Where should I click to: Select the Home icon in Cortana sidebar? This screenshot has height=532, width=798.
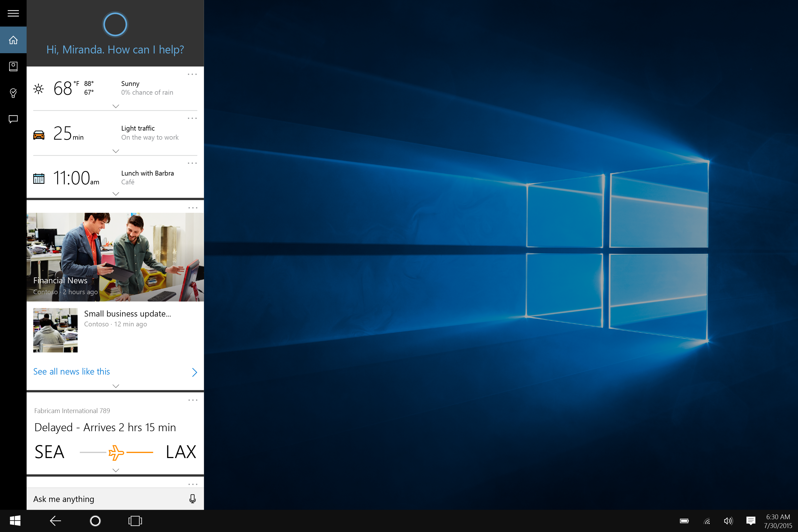(x=13, y=40)
